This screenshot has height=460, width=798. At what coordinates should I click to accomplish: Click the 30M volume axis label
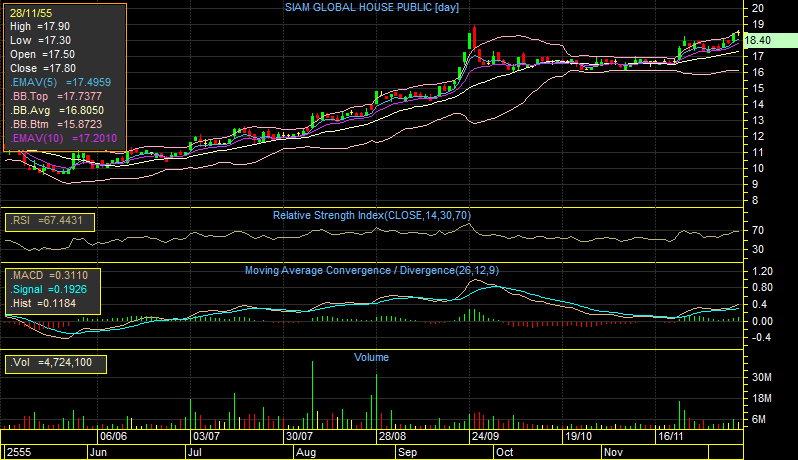[762, 378]
